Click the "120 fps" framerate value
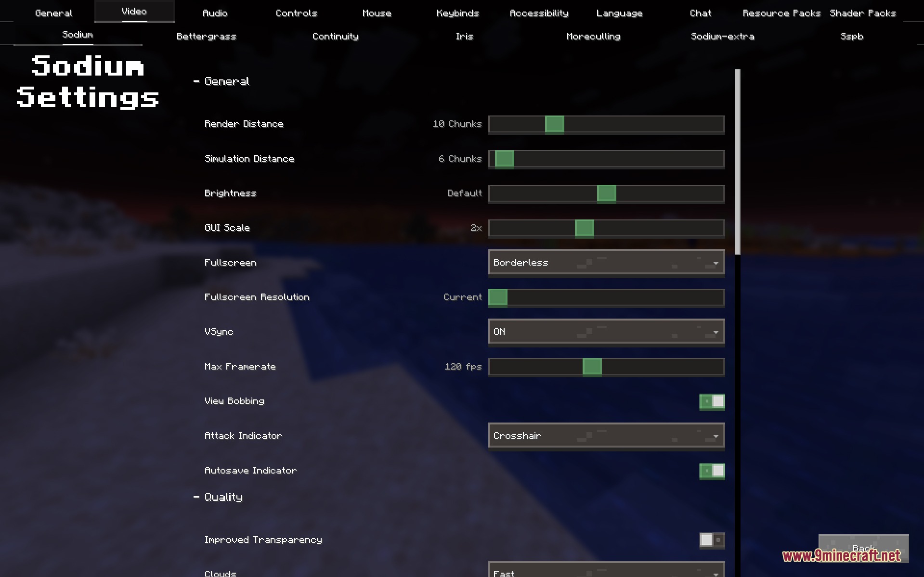This screenshot has width=924, height=577. point(463,367)
